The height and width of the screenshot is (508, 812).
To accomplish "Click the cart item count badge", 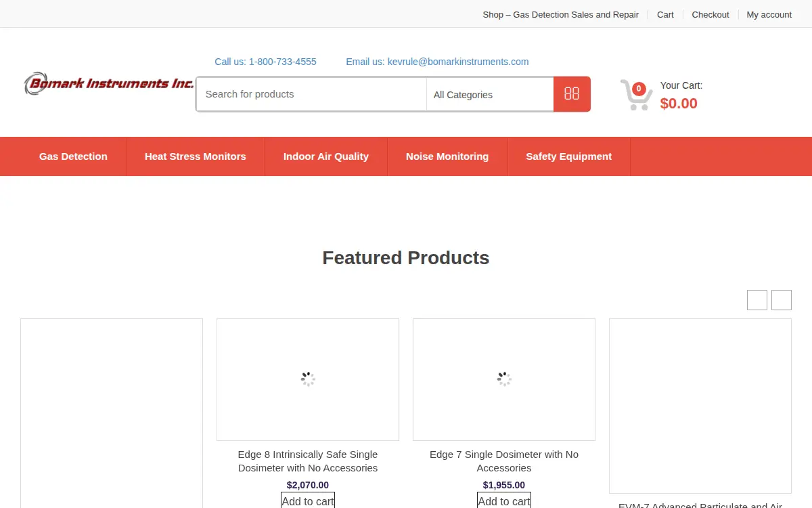I will (x=639, y=89).
